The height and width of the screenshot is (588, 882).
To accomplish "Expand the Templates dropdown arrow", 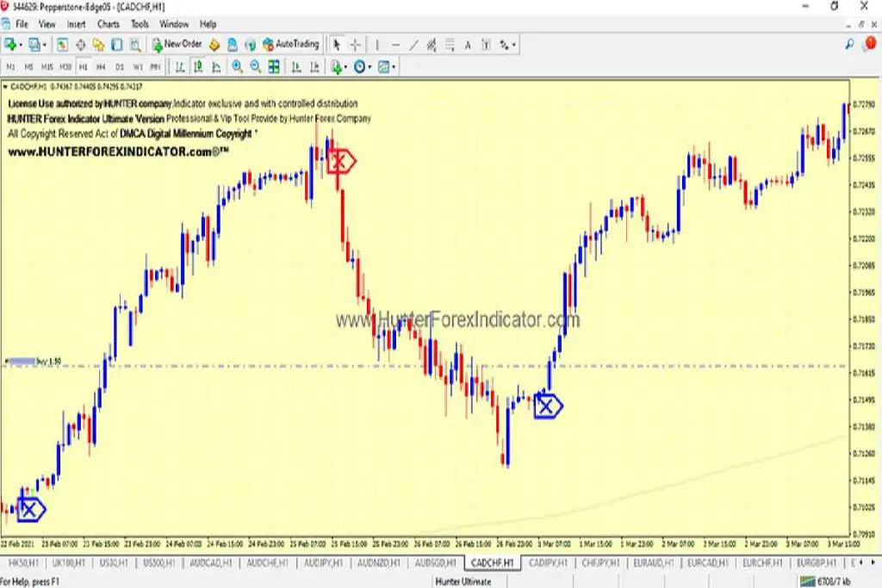I will coord(393,67).
